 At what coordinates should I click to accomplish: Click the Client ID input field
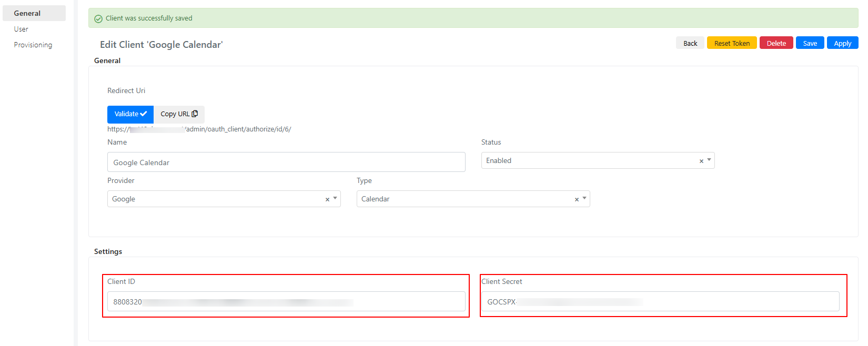click(x=286, y=301)
